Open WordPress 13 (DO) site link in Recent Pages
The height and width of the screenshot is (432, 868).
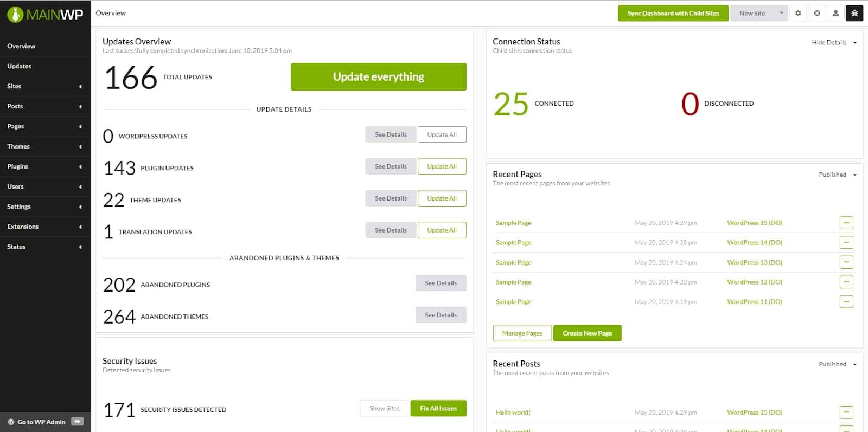tap(755, 262)
